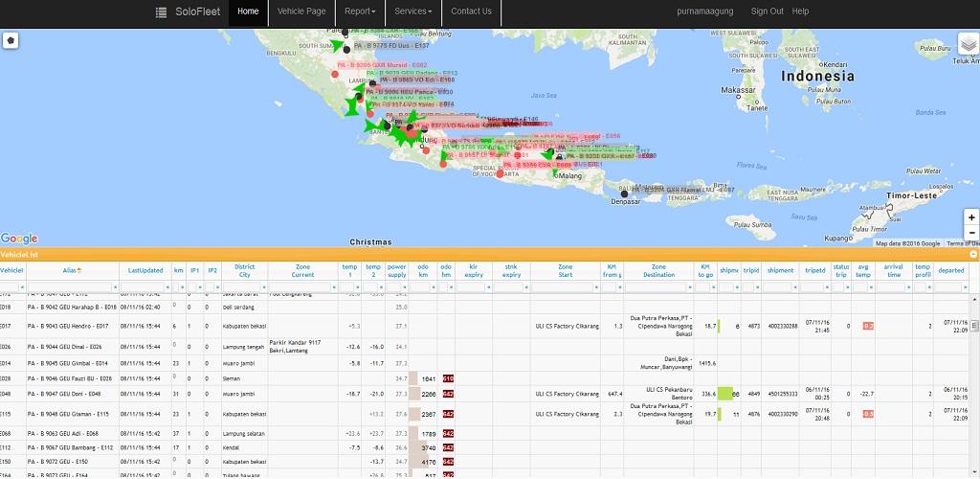980x479 pixels.
Task: Clear the arrival time filter x icon
Action: pyautogui.click(x=907, y=287)
